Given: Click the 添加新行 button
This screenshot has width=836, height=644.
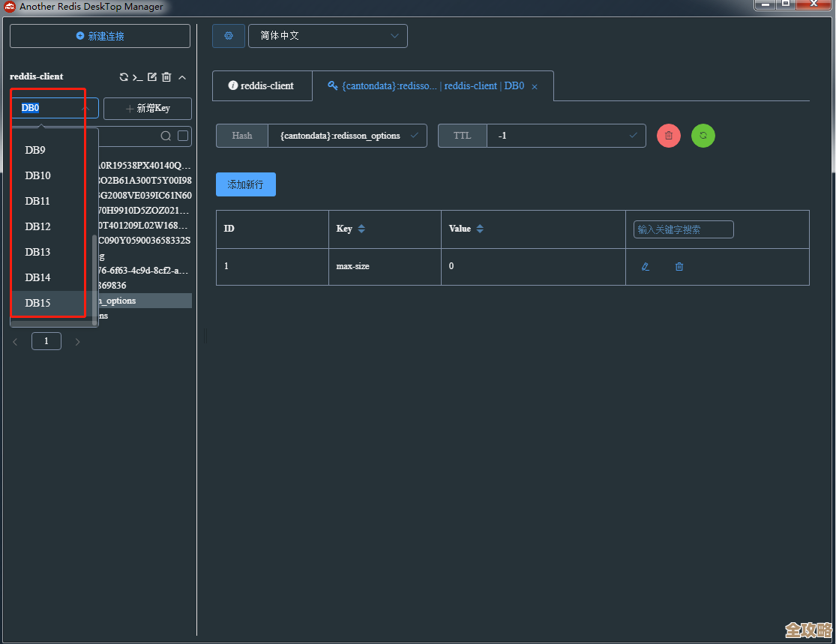Looking at the screenshot, I should [245, 184].
